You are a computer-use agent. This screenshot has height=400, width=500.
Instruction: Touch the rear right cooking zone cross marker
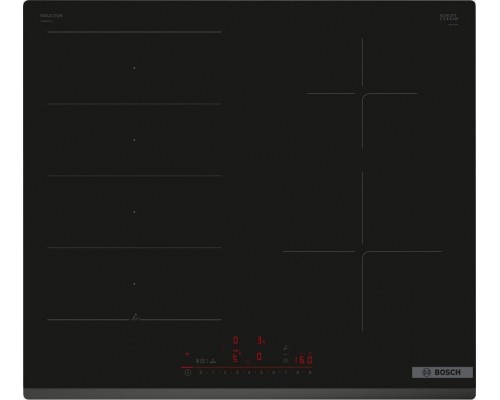(362, 94)
